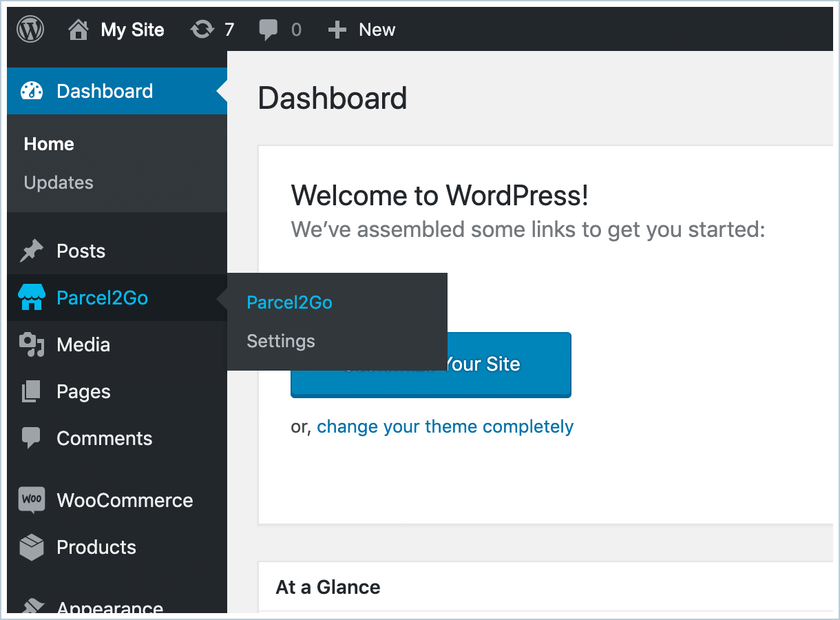This screenshot has height=620, width=840.
Task: Click the Posts pushpin icon
Action: [32, 251]
